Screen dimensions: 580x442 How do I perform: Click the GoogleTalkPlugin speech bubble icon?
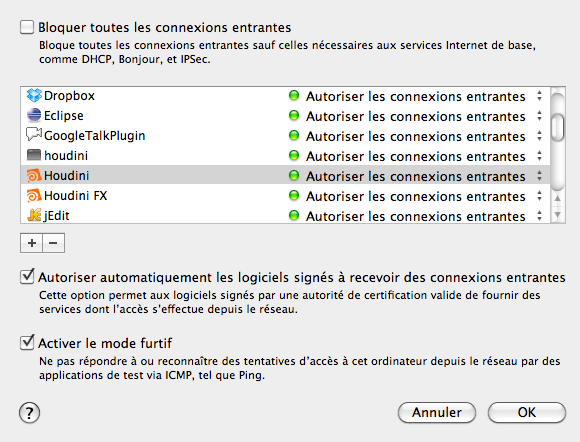[34, 135]
